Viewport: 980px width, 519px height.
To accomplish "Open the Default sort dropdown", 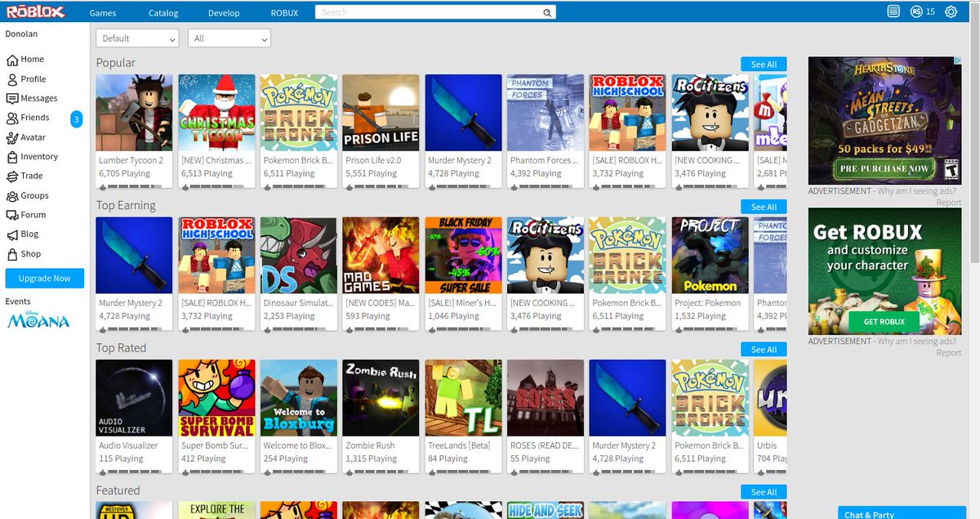I will pyautogui.click(x=137, y=38).
